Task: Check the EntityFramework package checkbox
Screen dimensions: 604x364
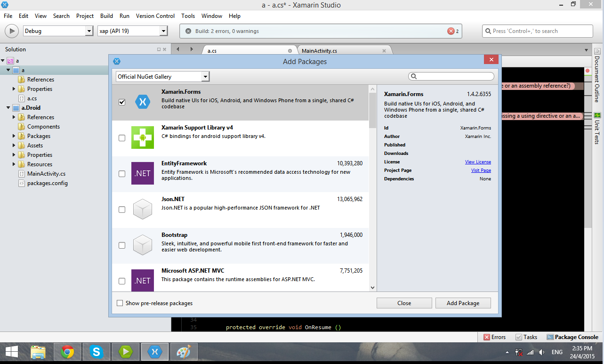Action: pyautogui.click(x=122, y=174)
